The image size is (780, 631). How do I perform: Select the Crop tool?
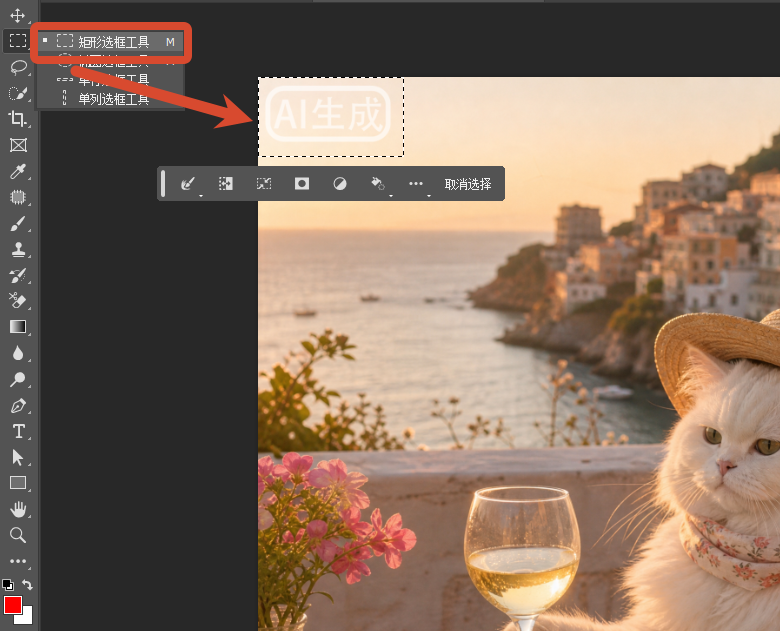(x=18, y=119)
